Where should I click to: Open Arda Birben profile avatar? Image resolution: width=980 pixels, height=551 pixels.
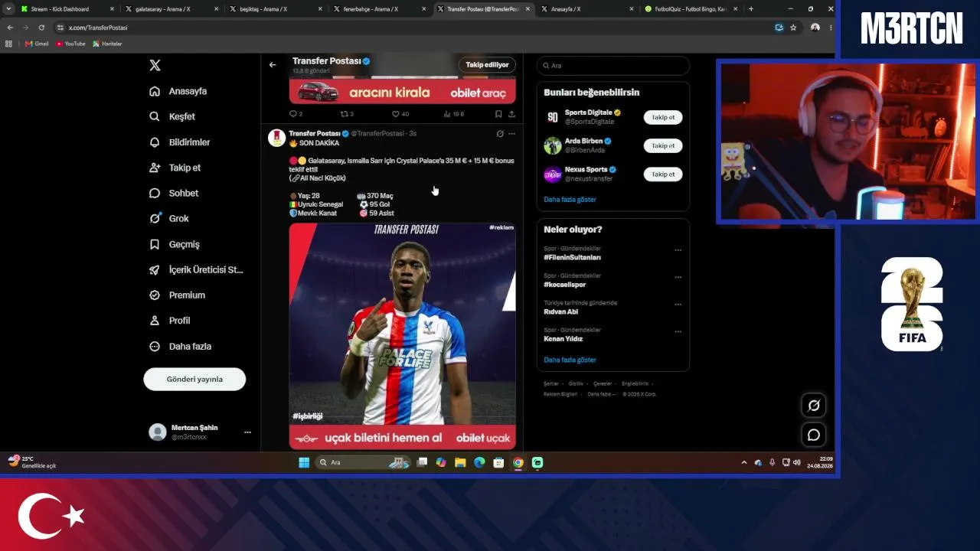tap(553, 145)
